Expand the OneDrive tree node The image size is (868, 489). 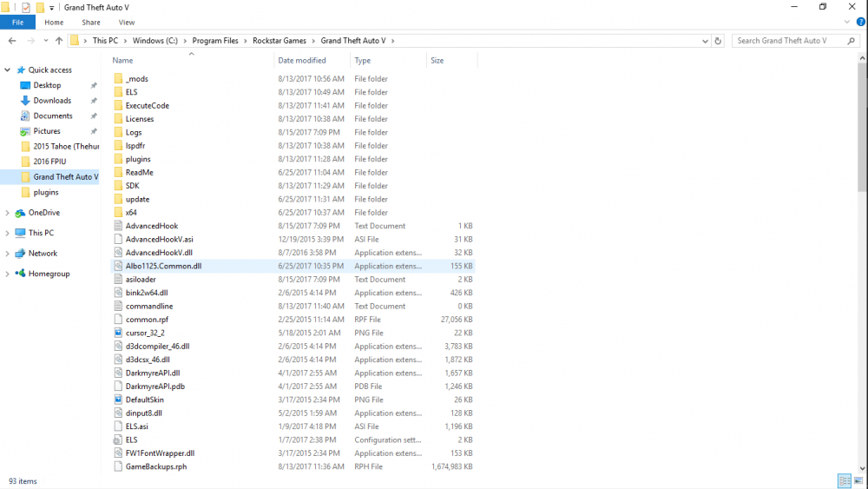pyautogui.click(x=8, y=213)
